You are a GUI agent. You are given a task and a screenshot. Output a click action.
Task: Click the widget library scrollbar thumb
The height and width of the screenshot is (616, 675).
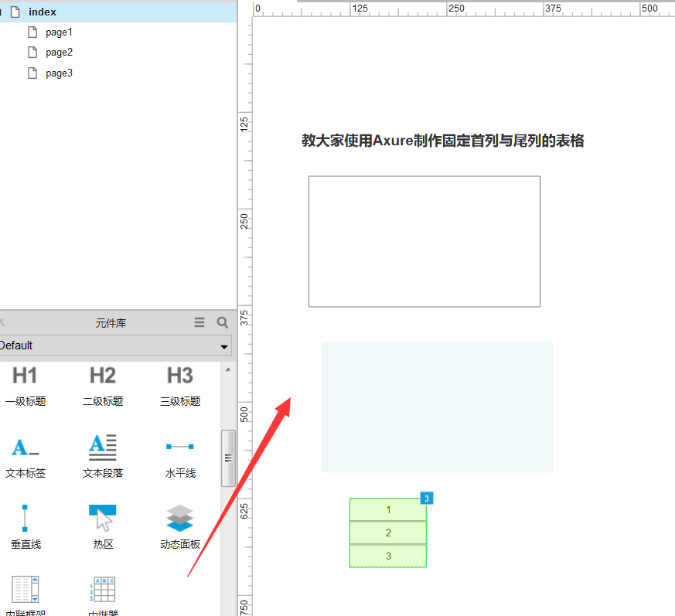tap(228, 458)
